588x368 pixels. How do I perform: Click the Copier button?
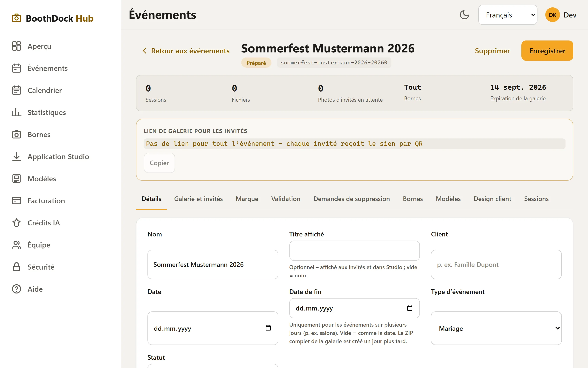point(159,163)
